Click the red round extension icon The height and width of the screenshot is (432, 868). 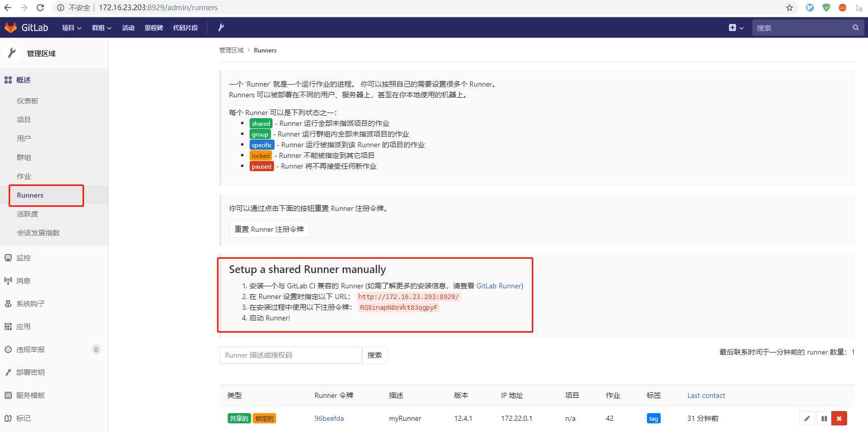coord(843,8)
